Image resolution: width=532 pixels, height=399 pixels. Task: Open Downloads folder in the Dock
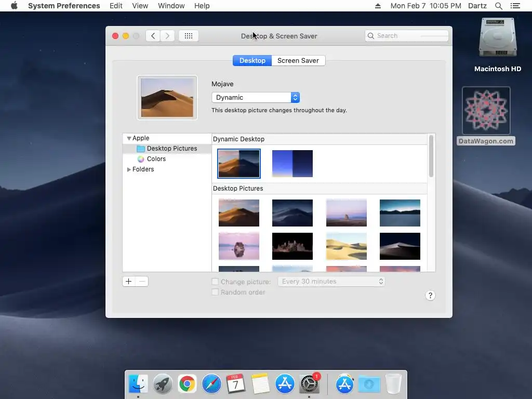click(369, 384)
